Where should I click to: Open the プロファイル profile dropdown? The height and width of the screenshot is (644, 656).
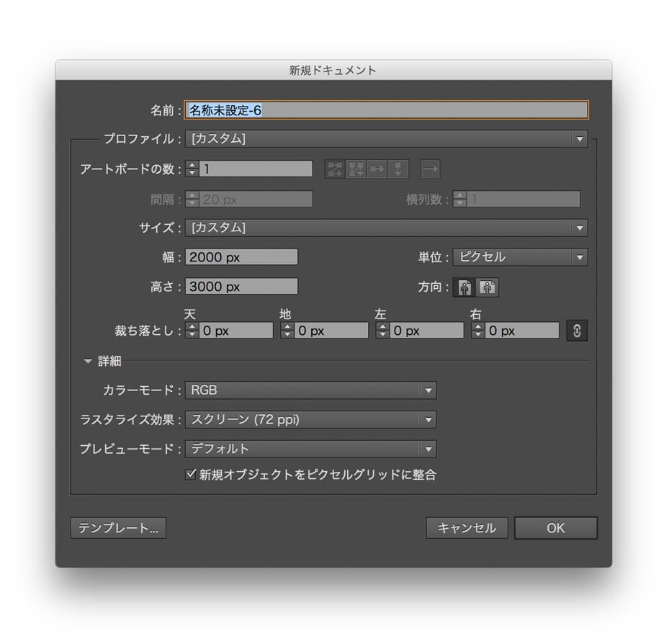pos(579,138)
